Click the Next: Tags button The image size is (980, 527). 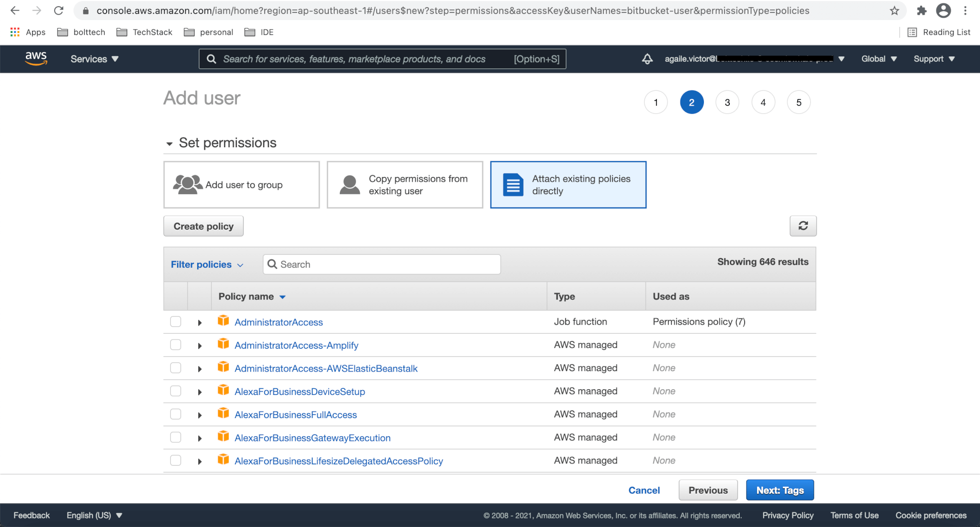coord(780,490)
